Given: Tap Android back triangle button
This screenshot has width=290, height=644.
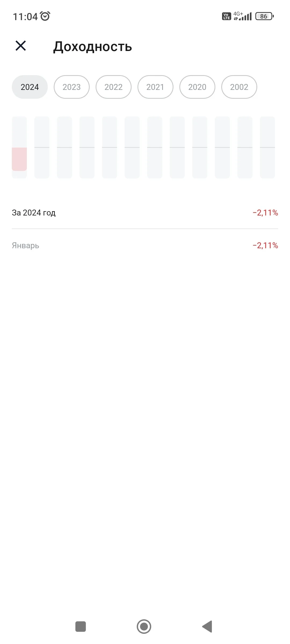Looking at the screenshot, I should coord(207,627).
